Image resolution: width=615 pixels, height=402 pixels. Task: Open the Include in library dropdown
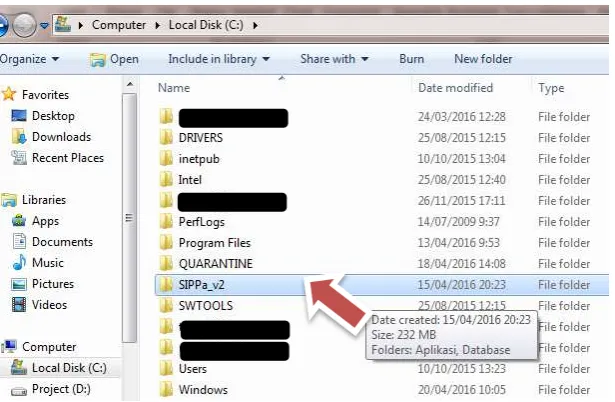[x=219, y=59]
